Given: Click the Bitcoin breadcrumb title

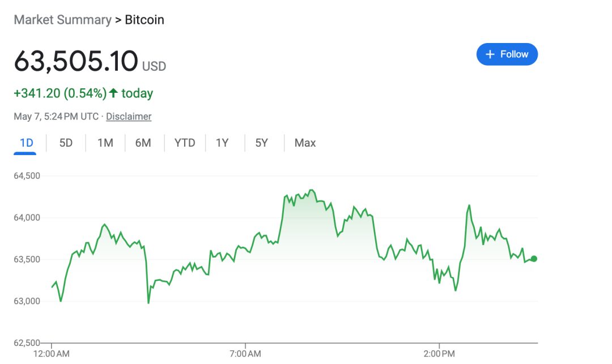Looking at the screenshot, I should pyautogui.click(x=144, y=20).
